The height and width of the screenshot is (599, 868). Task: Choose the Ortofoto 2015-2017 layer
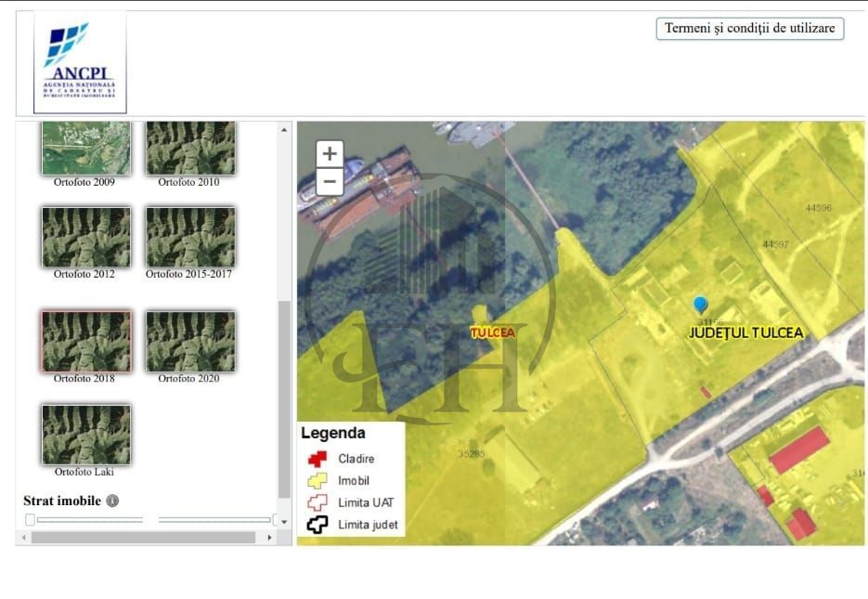190,237
